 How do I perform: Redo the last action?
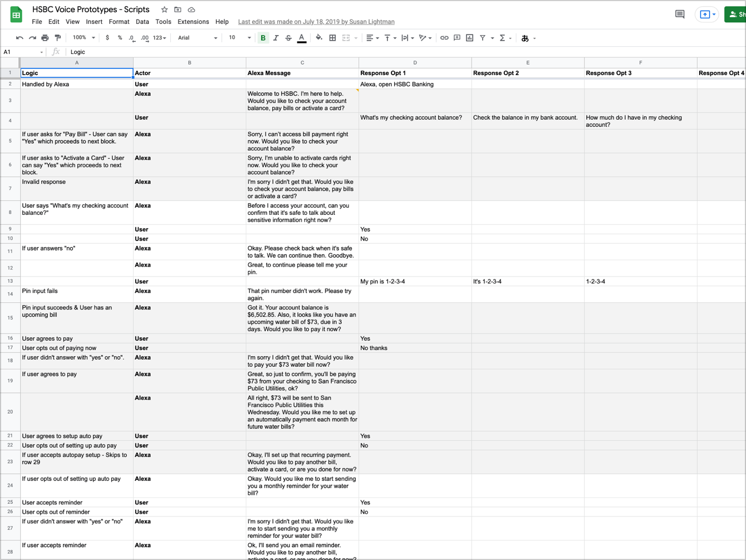coord(32,38)
